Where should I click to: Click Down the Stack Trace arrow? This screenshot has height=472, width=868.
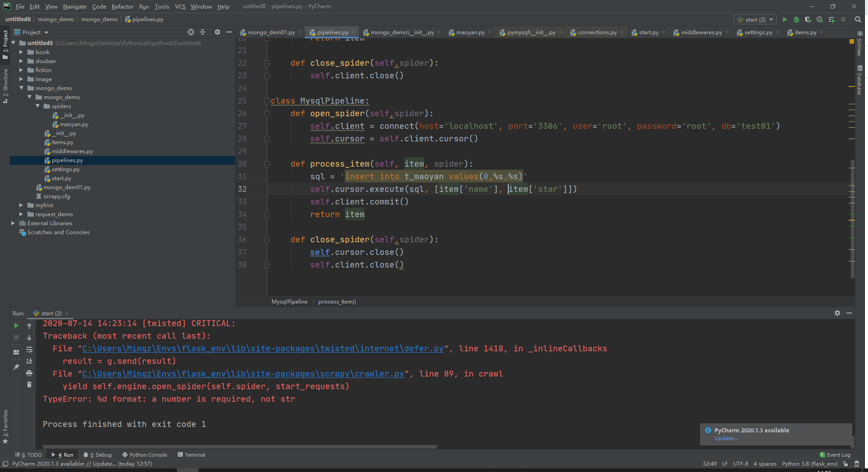pos(29,337)
